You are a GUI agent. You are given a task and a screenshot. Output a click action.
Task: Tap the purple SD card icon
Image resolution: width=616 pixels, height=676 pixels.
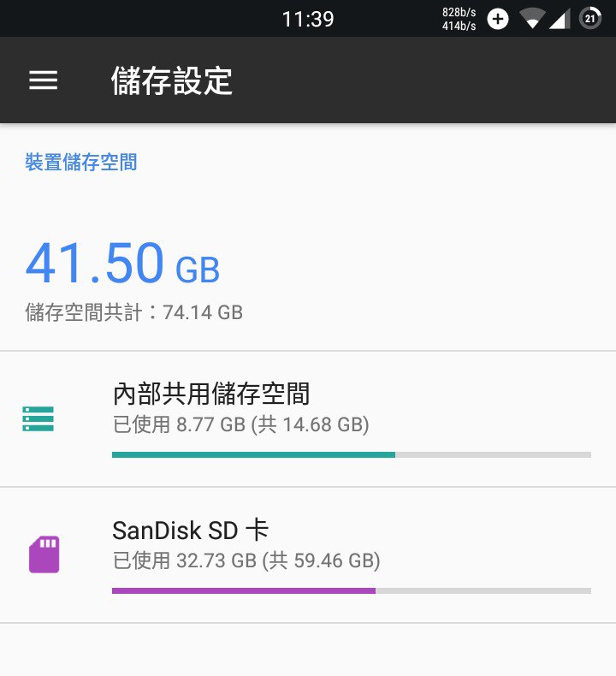point(44,554)
